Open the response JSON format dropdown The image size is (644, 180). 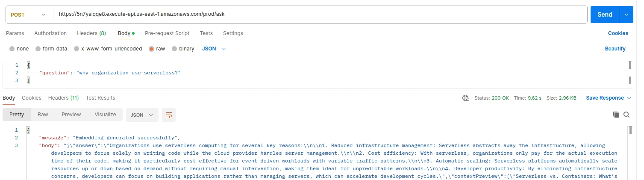(x=141, y=115)
